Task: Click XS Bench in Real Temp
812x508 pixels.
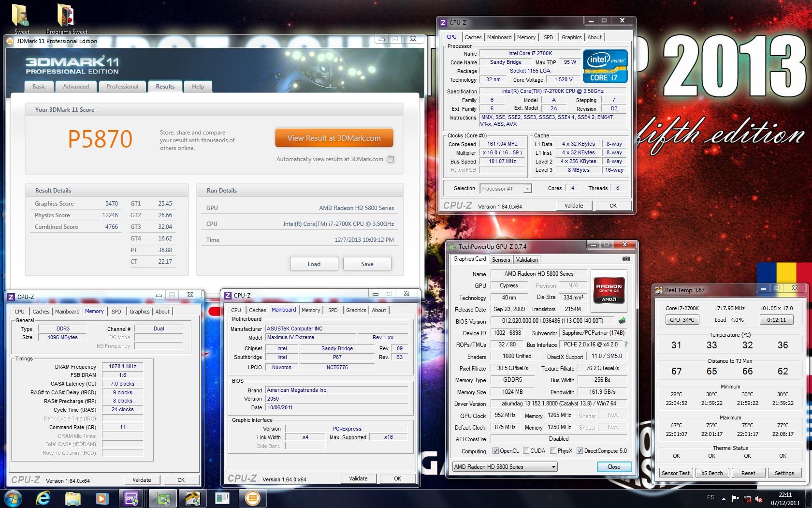Action: pos(712,473)
